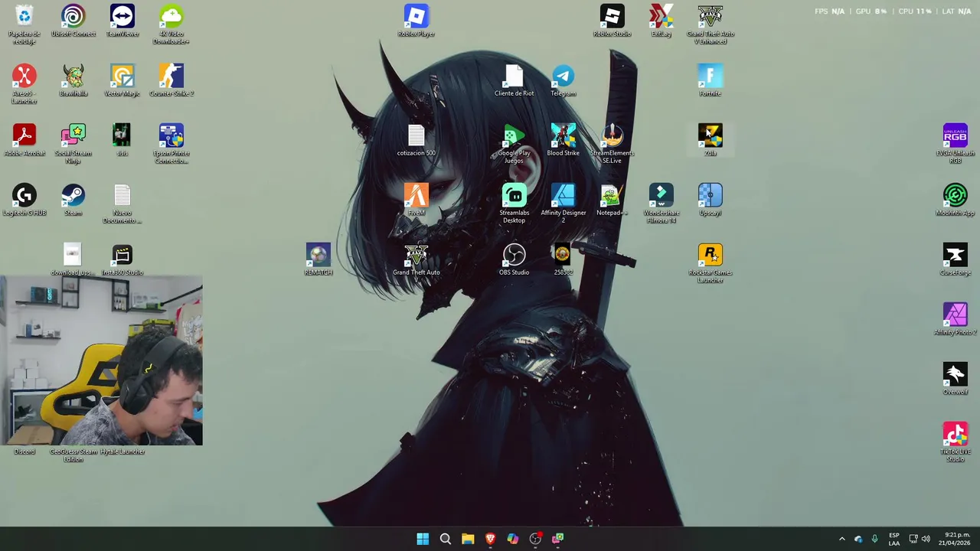The height and width of the screenshot is (551, 980).
Task: Select the EVGA Unleash RGB shortcut
Action: pyautogui.click(x=955, y=144)
